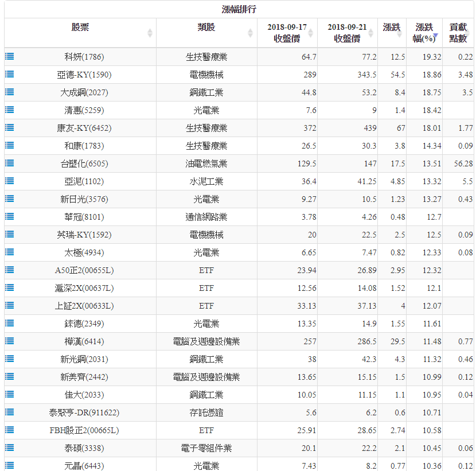Open the list icon beside 樺漢(6414)

tap(9, 341)
